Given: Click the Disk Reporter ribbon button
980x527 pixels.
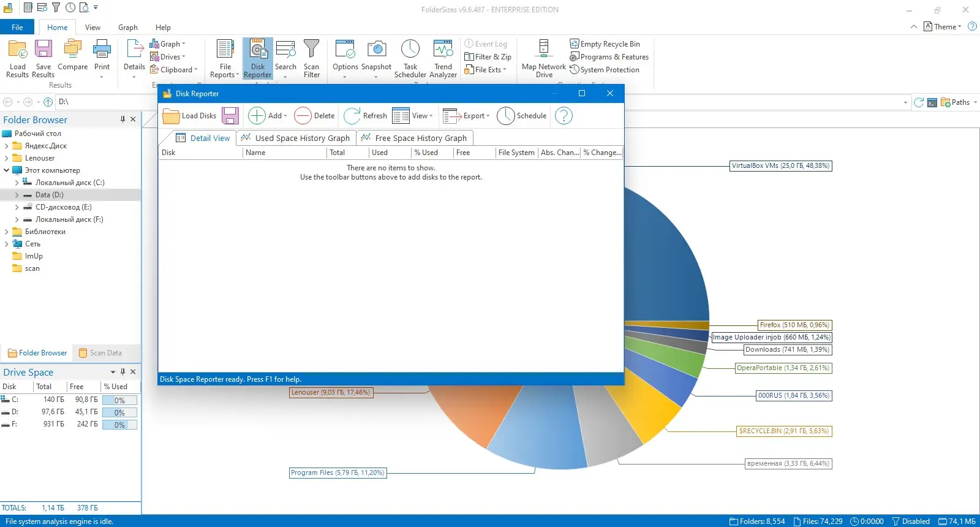Looking at the screenshot, I should click(x=257, y=58).
